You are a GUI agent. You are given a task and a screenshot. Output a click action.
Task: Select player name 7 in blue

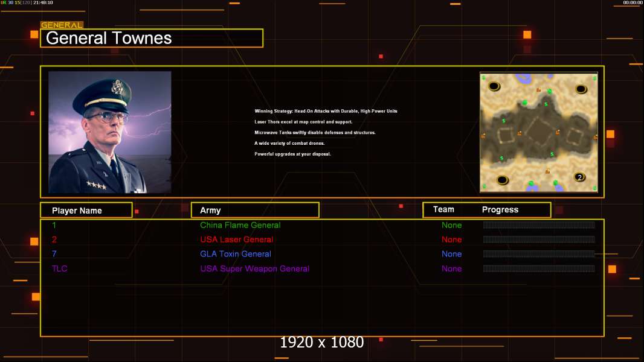tap(54, 254)
